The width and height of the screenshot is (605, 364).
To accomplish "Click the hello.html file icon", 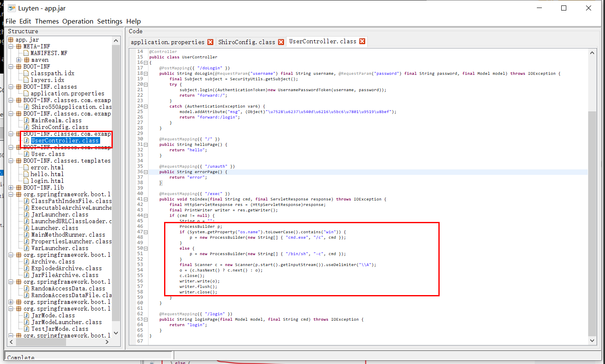I will click(x=26, y=174).
